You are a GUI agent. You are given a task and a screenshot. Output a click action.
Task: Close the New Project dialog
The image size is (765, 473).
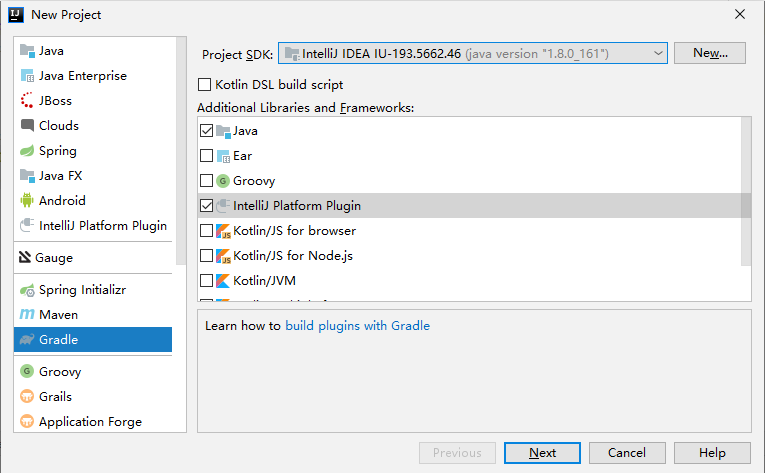click(x=740, y=14)
